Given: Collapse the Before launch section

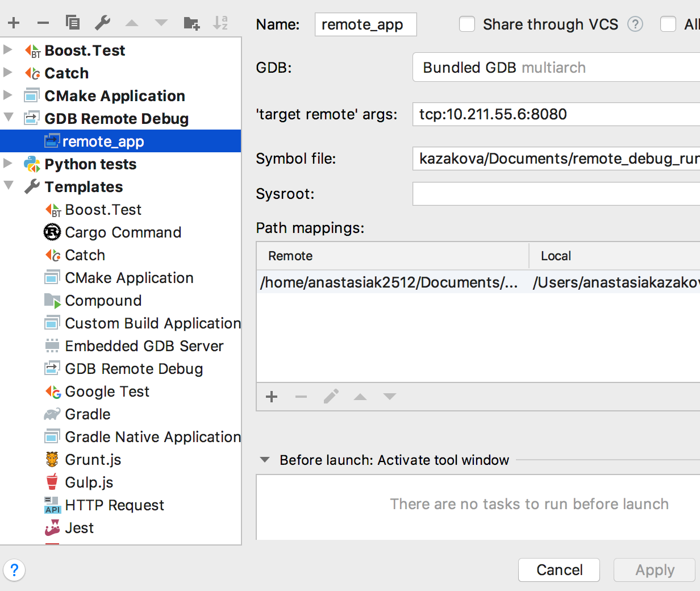Looking at the screenshot, I should coord(265,460).
